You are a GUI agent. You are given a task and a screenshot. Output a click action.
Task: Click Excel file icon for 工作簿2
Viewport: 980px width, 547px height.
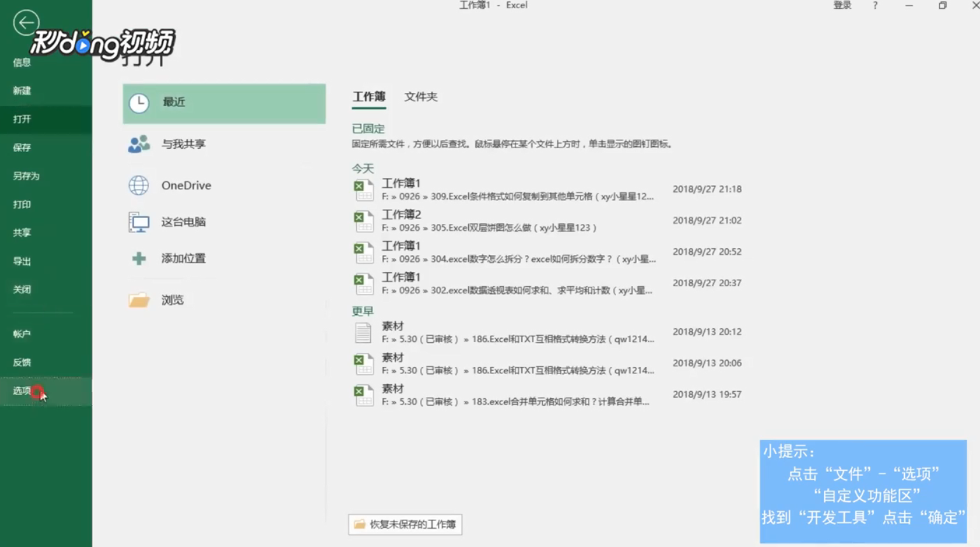click(x=363, y=221)
